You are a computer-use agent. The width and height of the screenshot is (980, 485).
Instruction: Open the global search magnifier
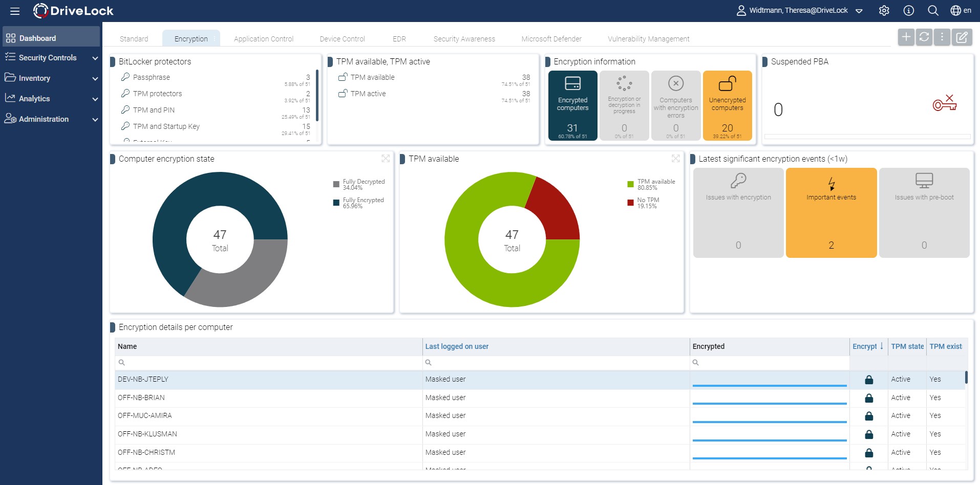(x=933, y=11)
